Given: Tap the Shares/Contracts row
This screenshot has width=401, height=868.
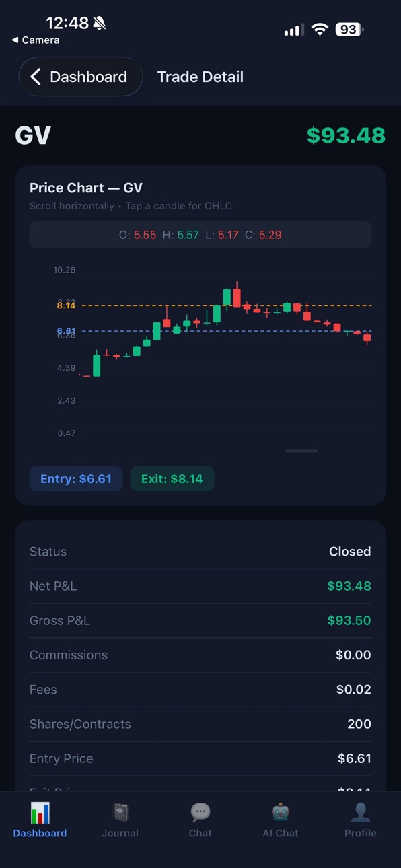Looking at the screenshot, I should click(200, 724).
